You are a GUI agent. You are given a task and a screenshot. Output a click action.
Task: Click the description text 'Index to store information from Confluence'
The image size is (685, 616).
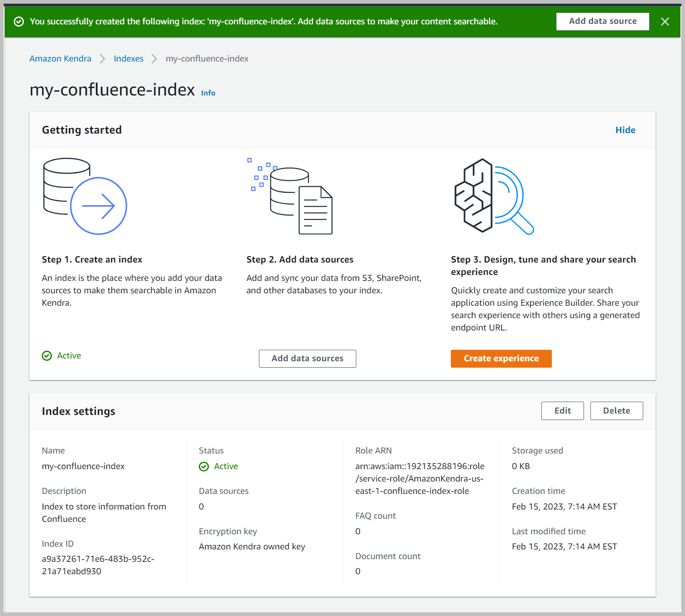pyautogui.click(x=104, y=513)
